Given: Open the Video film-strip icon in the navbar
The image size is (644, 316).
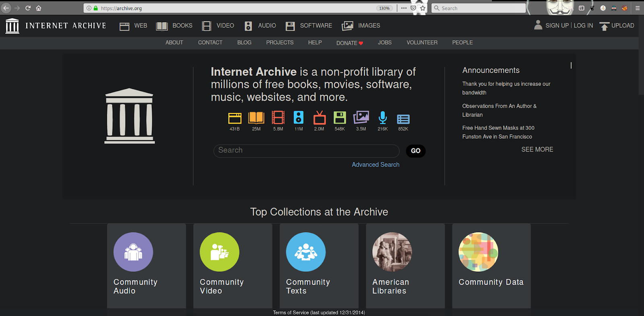Looking at the screenshot, I should pos(206,26).
